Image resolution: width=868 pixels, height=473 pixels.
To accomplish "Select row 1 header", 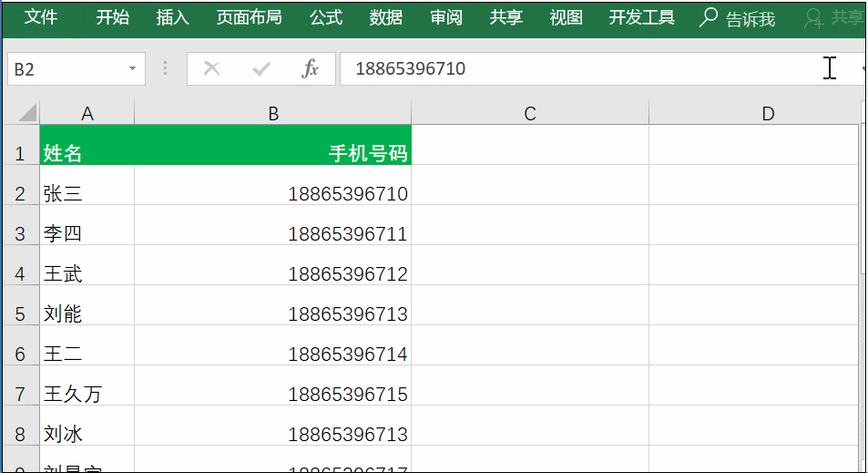I will (x=20, y=145).
